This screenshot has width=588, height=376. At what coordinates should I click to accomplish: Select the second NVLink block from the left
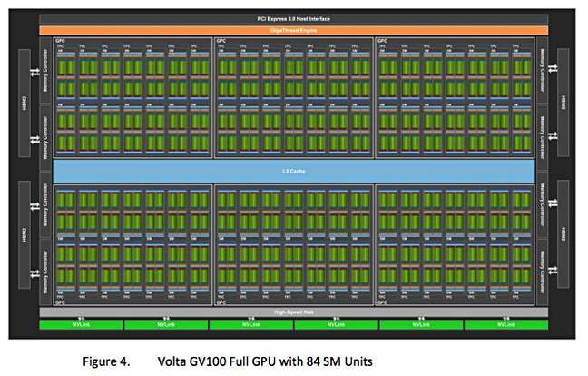(166, 324)
